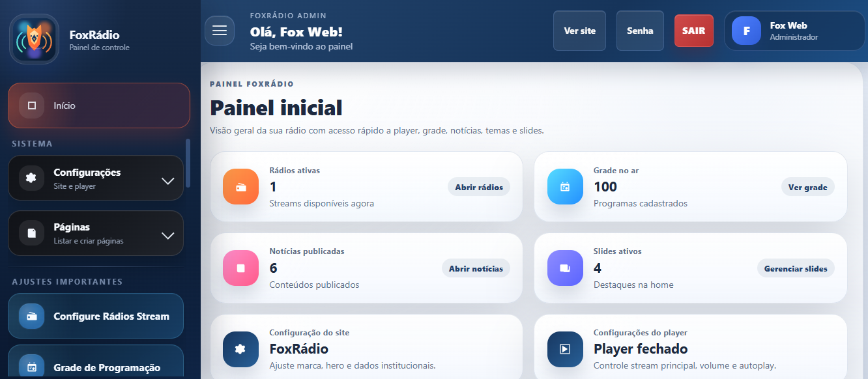Click the FoxRádio fox logo icon
868x379 pixels.
coord(34,39)
